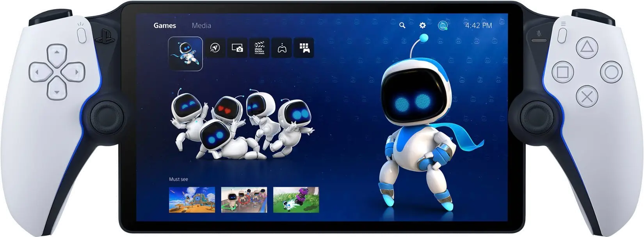Switch to the Games tab
This screenshot has width=644, height=237.
(x=165, y=25)
